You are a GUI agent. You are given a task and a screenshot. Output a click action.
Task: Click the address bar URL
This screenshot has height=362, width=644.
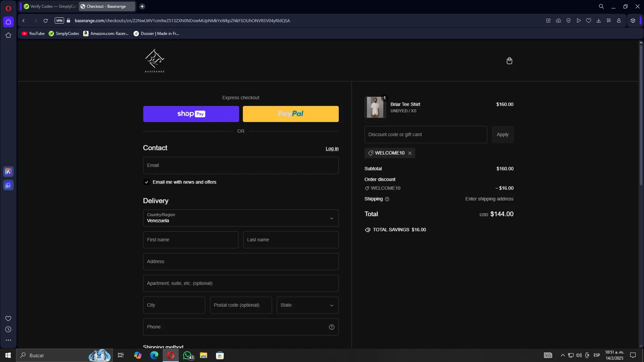click(182, 21)
